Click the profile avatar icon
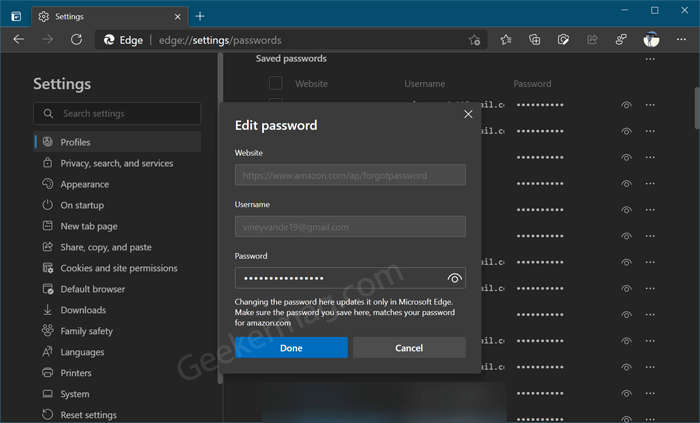Screen dimensions: 700x423 coord(651,40)
